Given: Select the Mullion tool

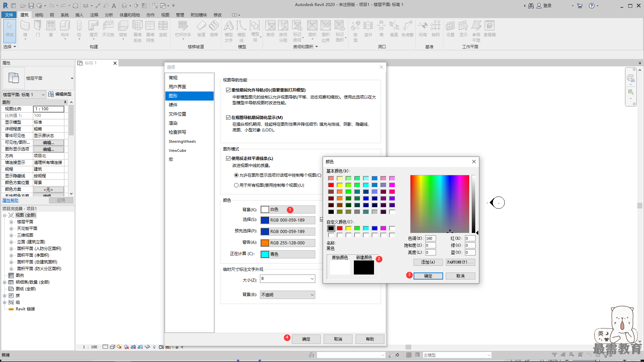Looking at the screenshot, I should pos(163,29).
